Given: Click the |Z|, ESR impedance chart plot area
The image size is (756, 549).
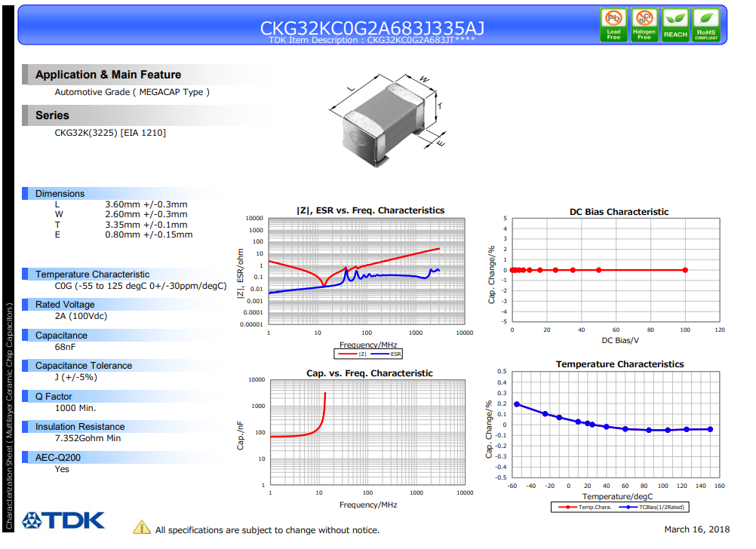Looking at the screenshot, I should pyautogui.click(x=367, y=271).
